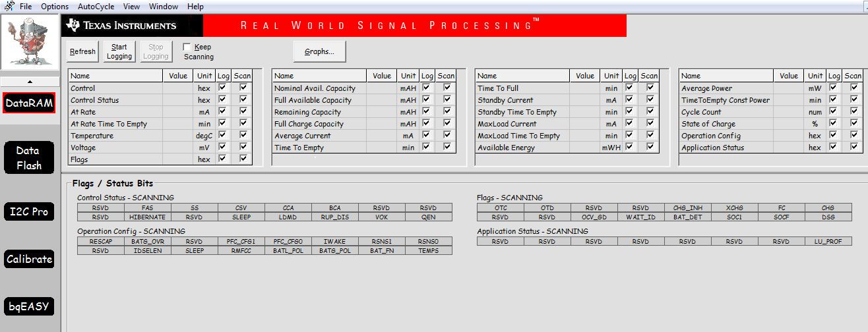The width and height of the screenshot is (868, 332).
Task: Click the Texas Instruments logo banner
Action: tap(132, 26)
